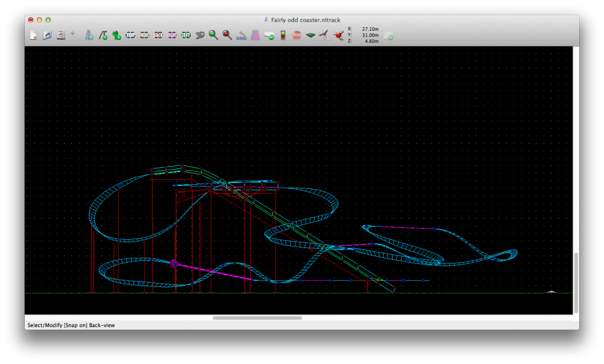Open the 3D view
The height and width of the screenshot is (364, 604).
[200, 36]
